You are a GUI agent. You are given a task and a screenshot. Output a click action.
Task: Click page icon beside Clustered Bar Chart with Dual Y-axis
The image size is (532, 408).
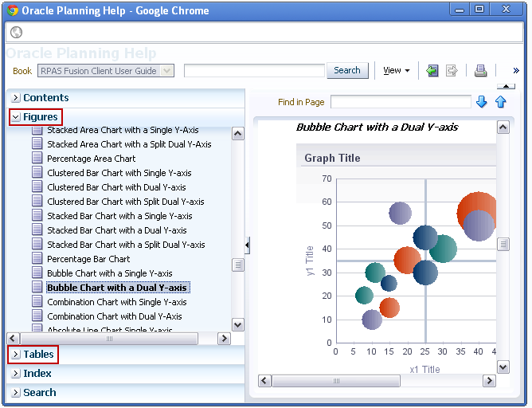click(x=37, y=187)
